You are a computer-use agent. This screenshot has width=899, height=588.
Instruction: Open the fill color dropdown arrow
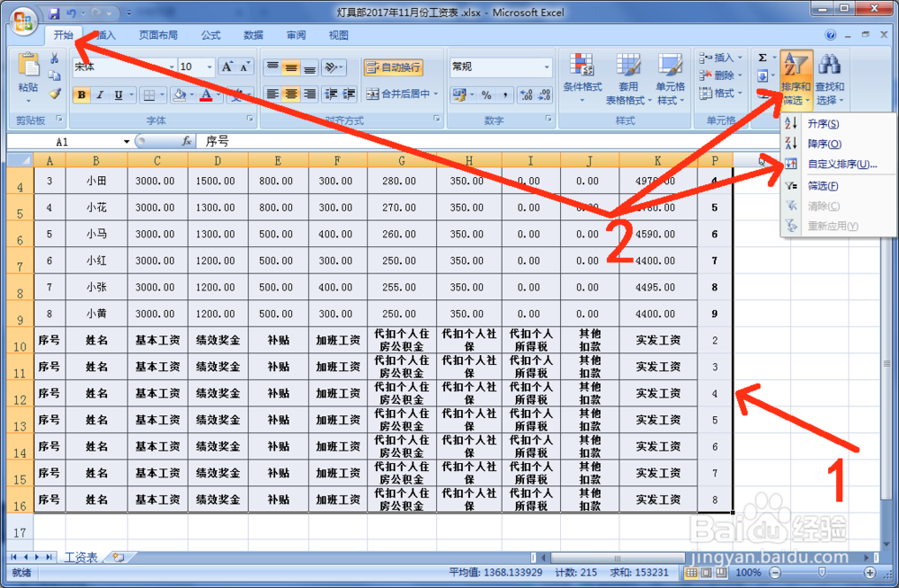tap(192, 94)
